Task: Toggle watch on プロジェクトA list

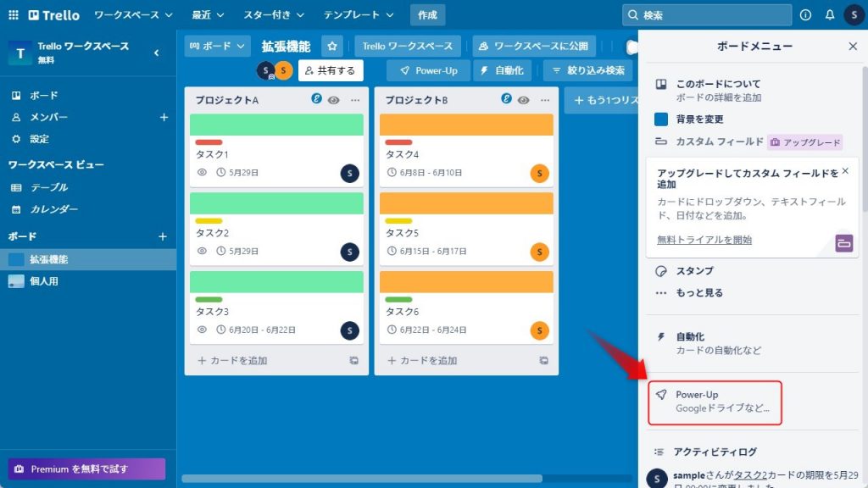Action: click(333, 100)
